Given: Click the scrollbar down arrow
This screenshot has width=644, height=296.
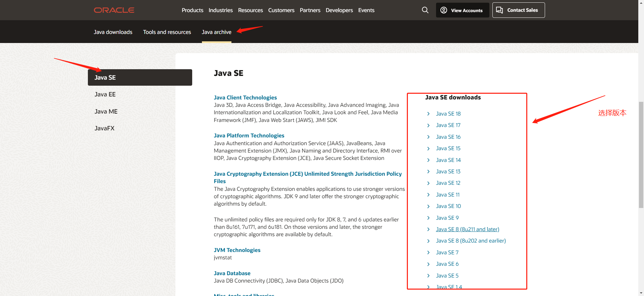Looking at the screenshot, I should (x=641, y=293).
